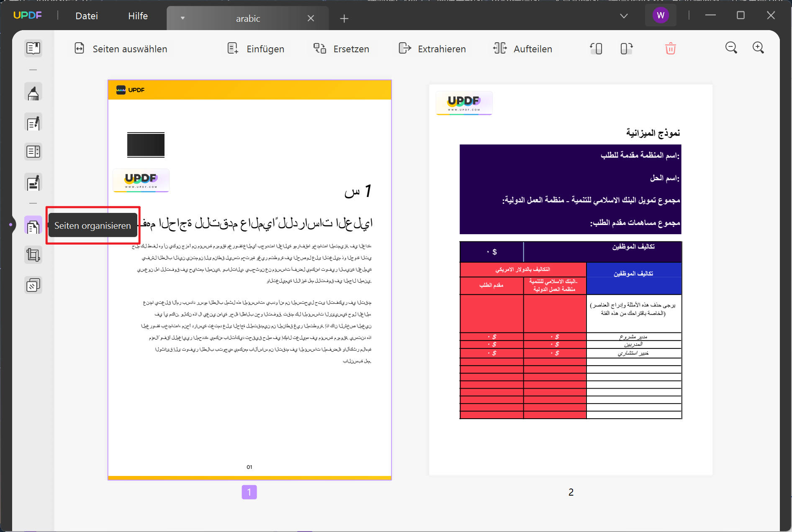Switch to the arabic document tab
The image size is (792, 532).
247,18
